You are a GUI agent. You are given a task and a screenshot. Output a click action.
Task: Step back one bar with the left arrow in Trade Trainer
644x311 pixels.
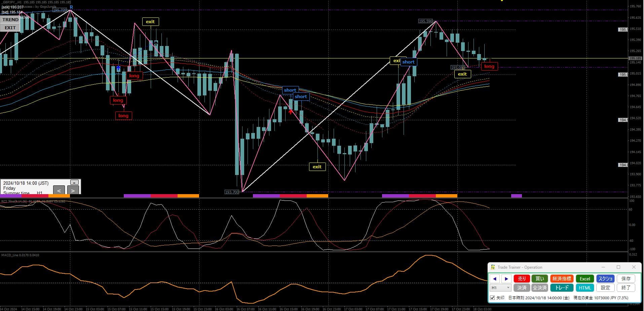pyautogui.click(x=494, y=279)
